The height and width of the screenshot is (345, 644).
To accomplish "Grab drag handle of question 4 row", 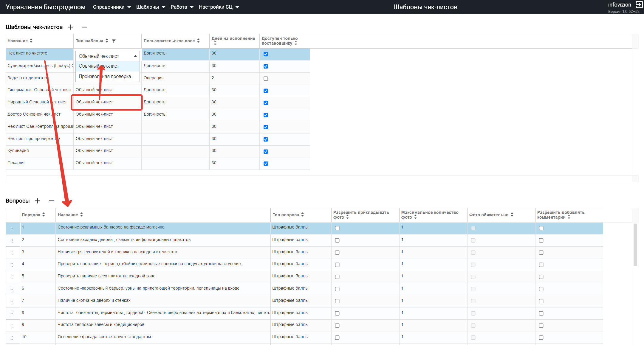I will click(x=13, y=265).
